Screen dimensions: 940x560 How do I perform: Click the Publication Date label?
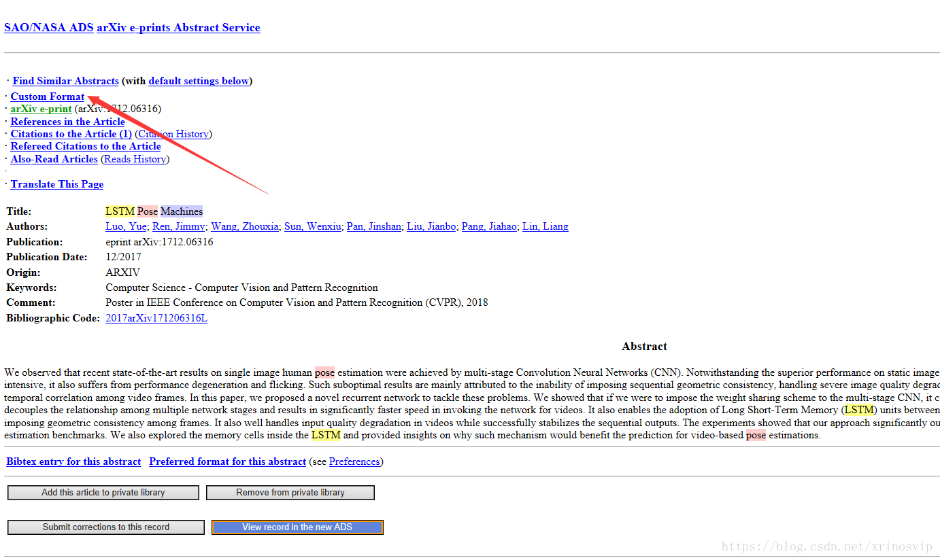[x=47, y=257]
